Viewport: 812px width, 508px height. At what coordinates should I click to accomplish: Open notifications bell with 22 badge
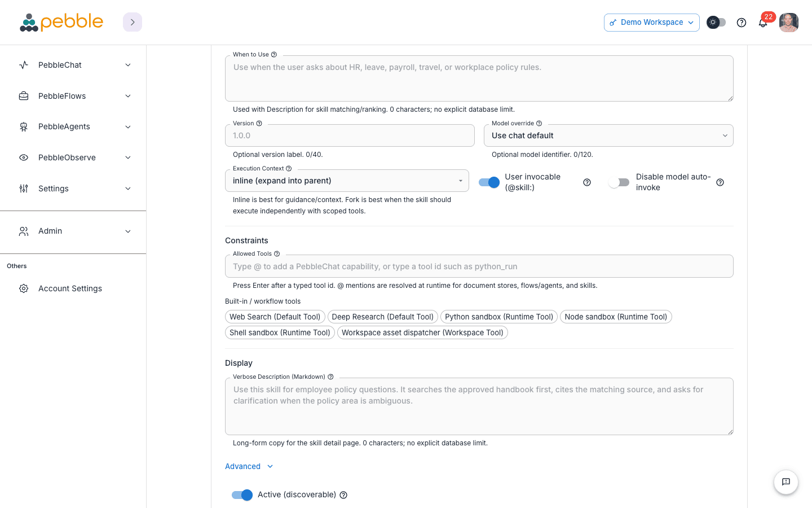coord(763,23)
